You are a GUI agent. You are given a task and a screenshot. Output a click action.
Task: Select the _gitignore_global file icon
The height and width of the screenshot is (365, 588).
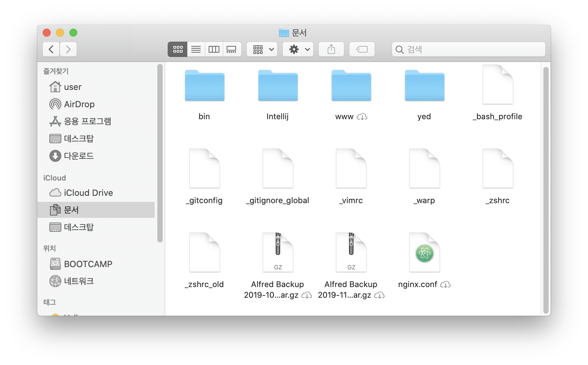(278, 169)
